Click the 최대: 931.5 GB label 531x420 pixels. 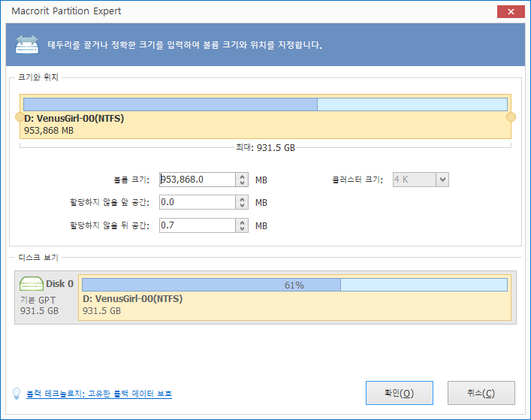coord(265,148)
